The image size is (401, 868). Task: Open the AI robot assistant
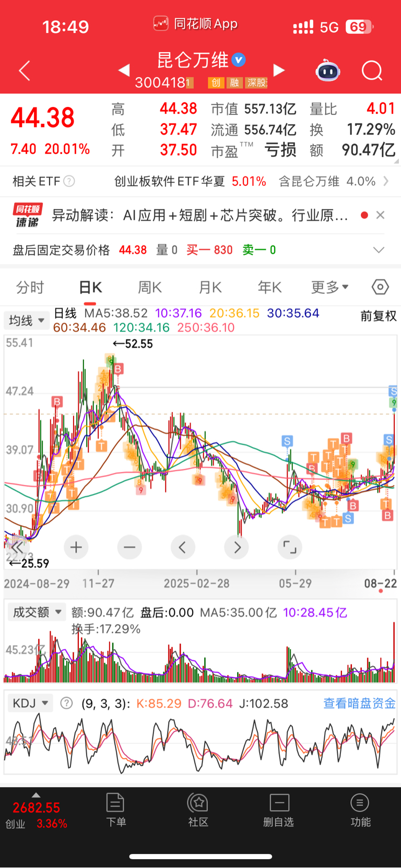(x=328, y=70)
